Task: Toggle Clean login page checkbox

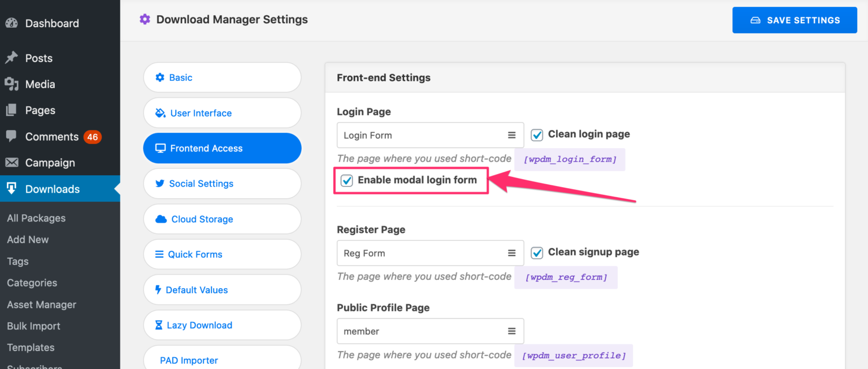Action: point(536,135)
